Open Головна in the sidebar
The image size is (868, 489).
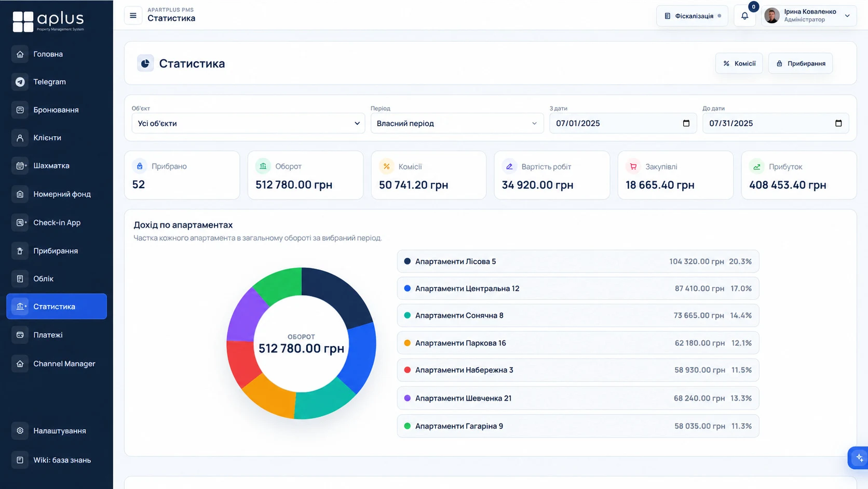pos(57,54)
